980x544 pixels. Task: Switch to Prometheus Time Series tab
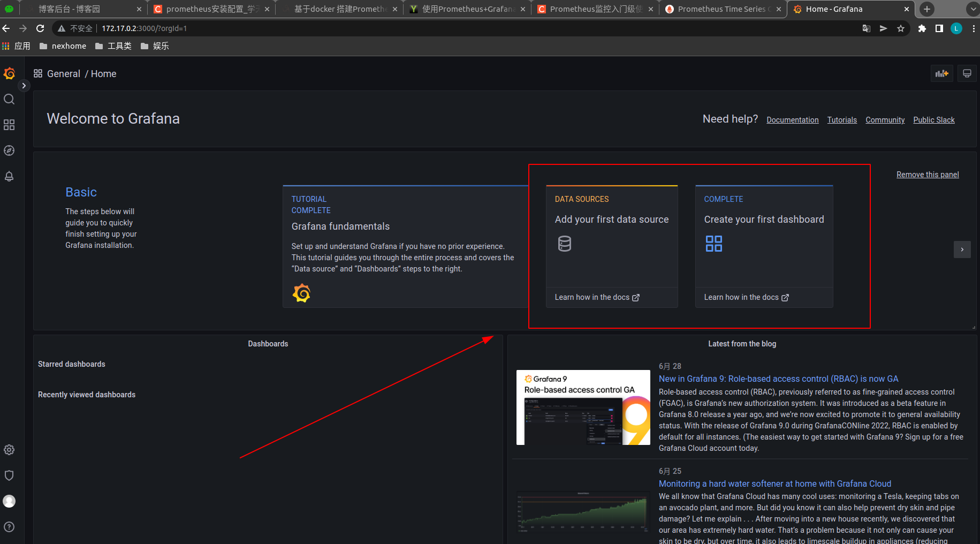pos(723,9)
